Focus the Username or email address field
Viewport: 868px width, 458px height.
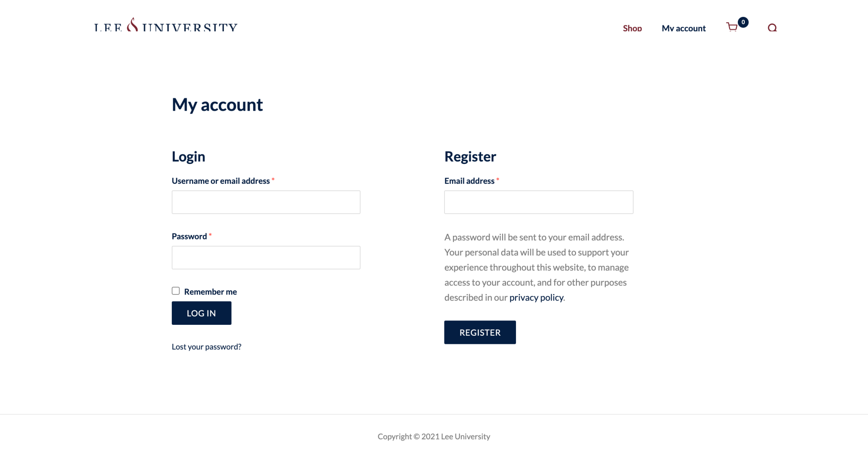click(x=266, y=202)
